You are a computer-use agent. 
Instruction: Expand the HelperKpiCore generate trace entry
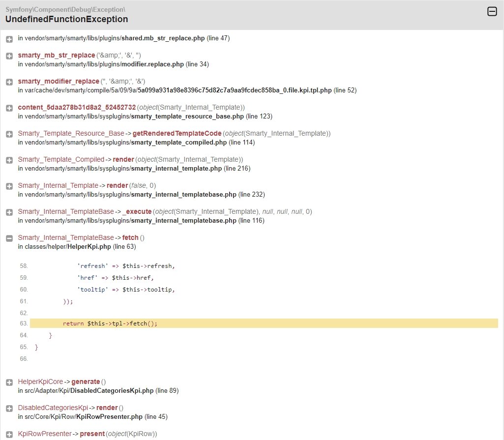point(9,382)
